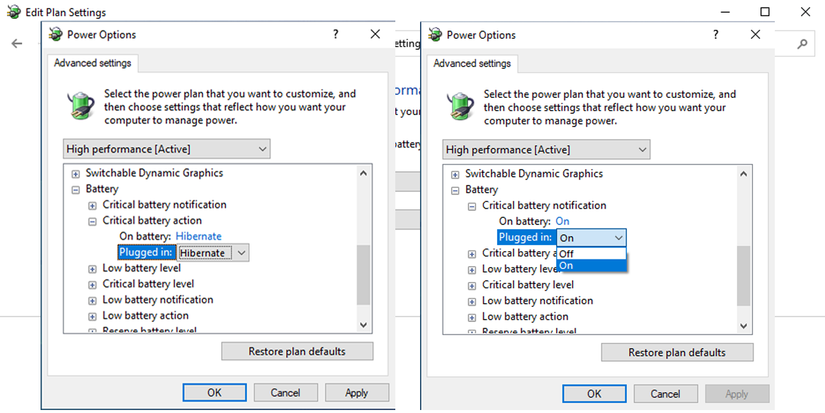
Task: Click On battery On value in right dialog
Action: click(x=562, y=221)
